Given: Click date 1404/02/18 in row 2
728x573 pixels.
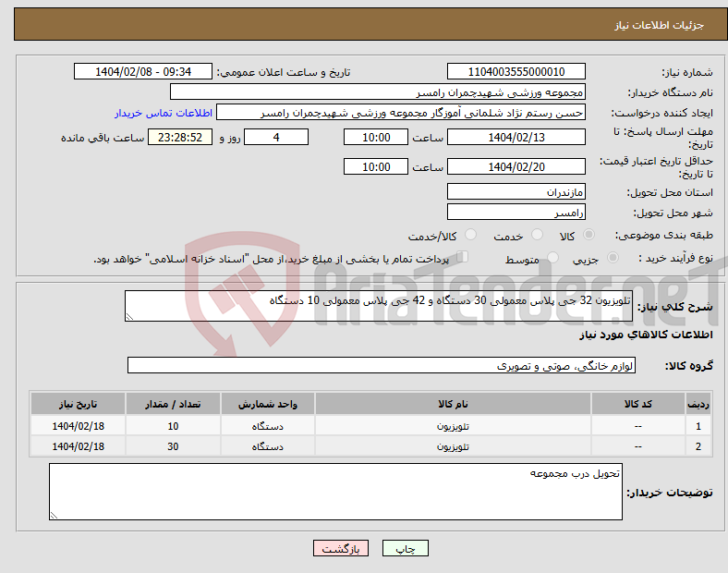Looking at the screenshot, I should [78, 446].
